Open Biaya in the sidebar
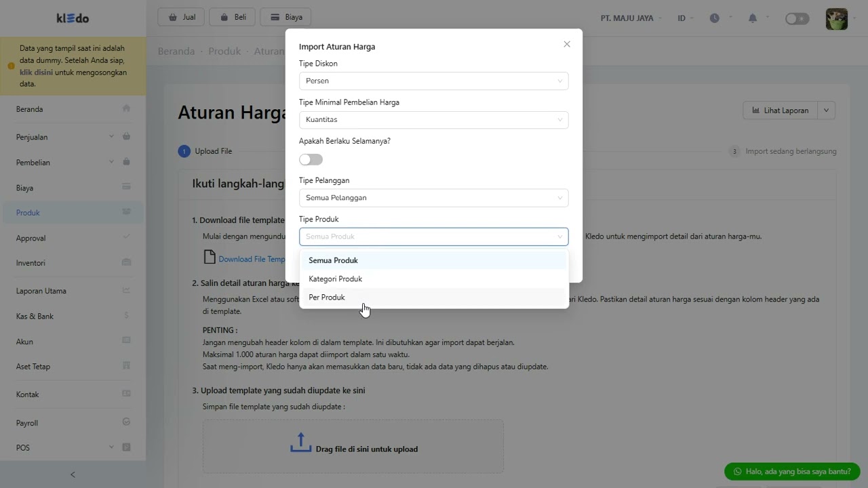This screenshot has width=868, height=488. tap(73, 188)
